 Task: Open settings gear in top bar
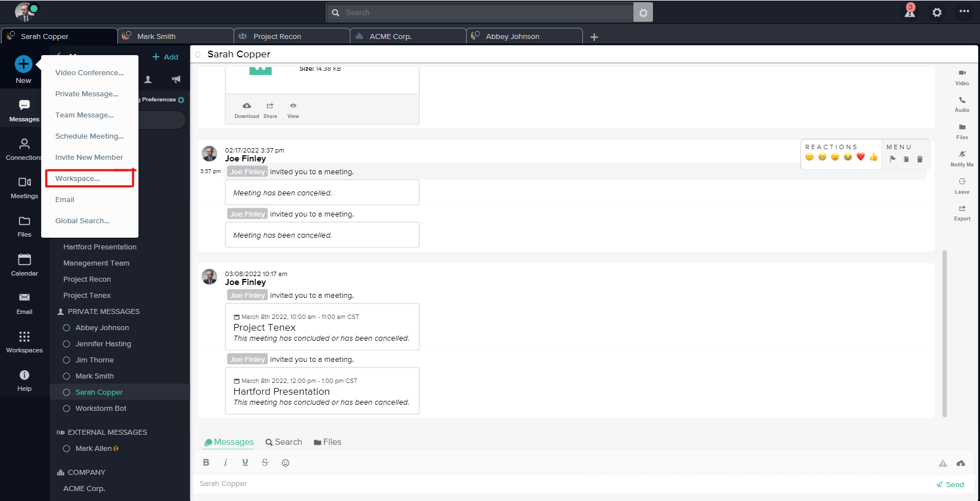coord(937,12)
